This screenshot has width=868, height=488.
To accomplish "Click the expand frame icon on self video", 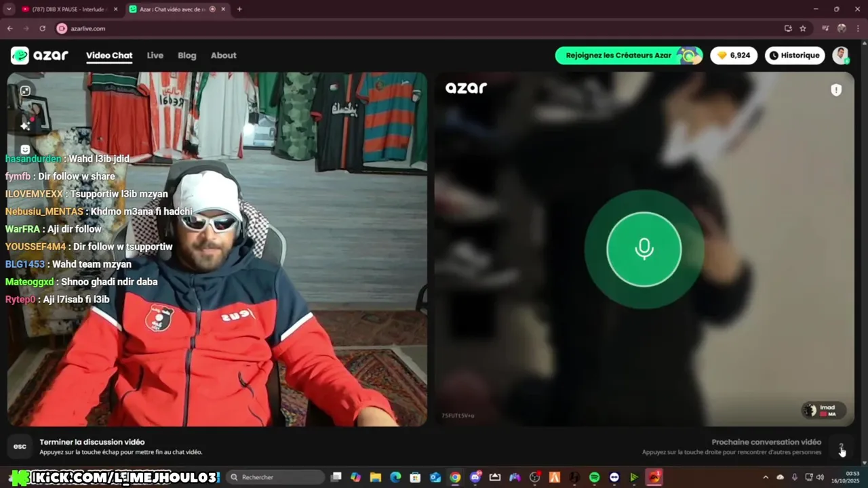I will [x=25, y=91].
